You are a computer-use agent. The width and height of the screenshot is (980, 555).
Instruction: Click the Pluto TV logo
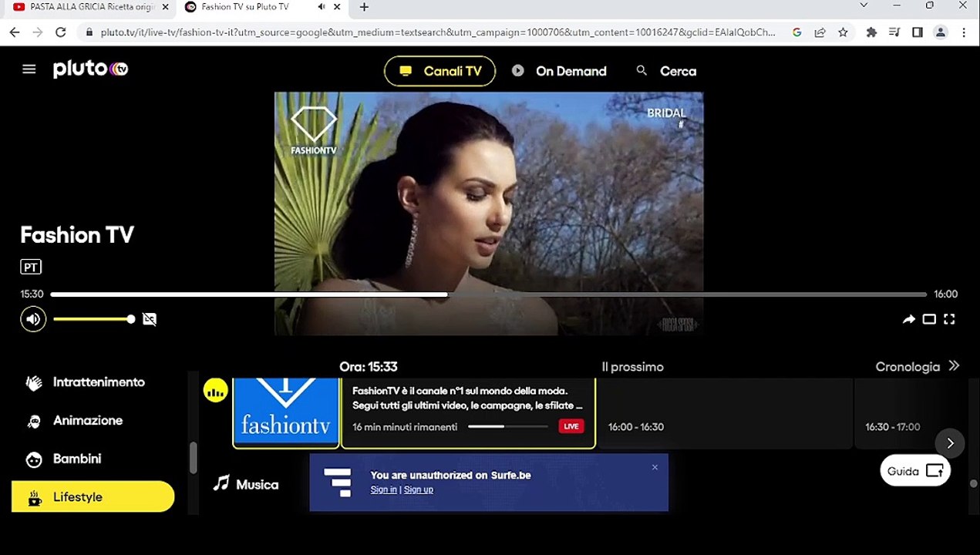point(90,69)
